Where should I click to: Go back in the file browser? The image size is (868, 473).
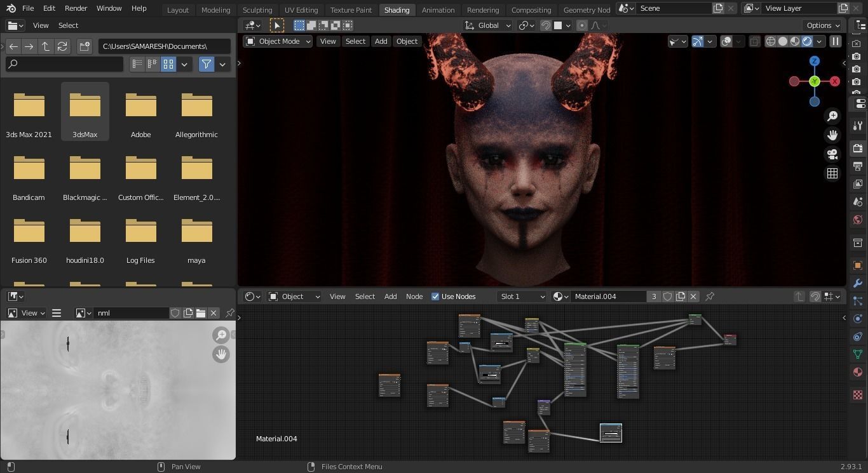point(13,46)
